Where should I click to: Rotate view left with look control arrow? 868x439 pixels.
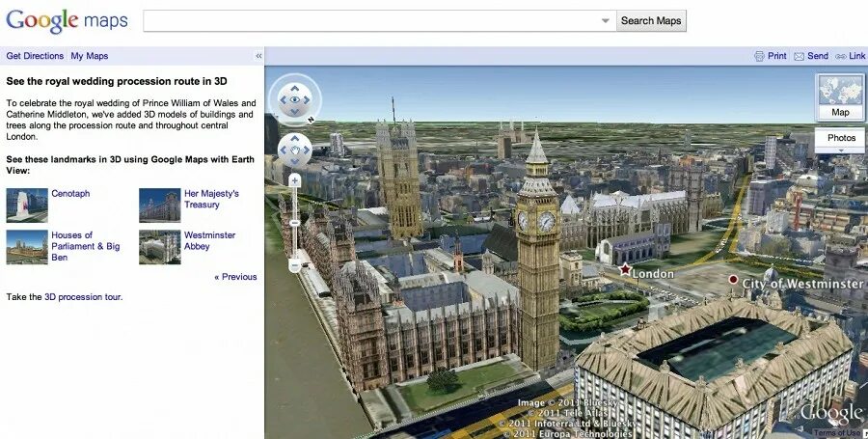pos(283,100)
